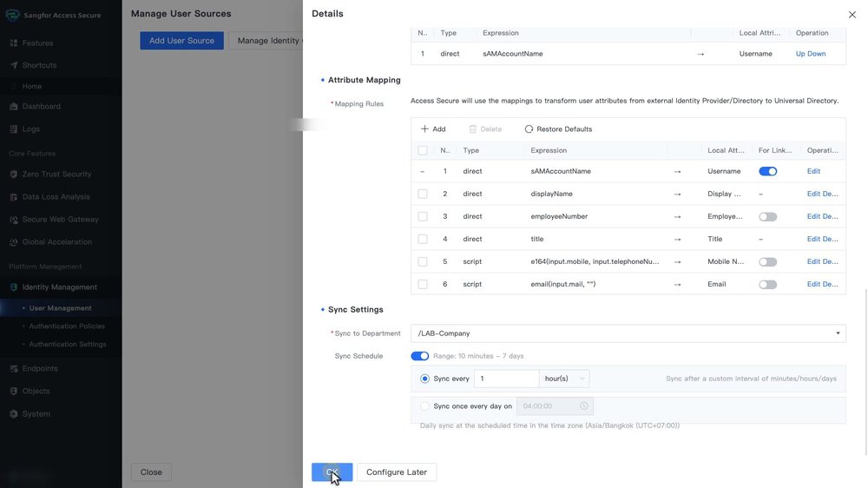Open the Features sidebar icon
The image size is (868, 488).
tap(14, 43)
